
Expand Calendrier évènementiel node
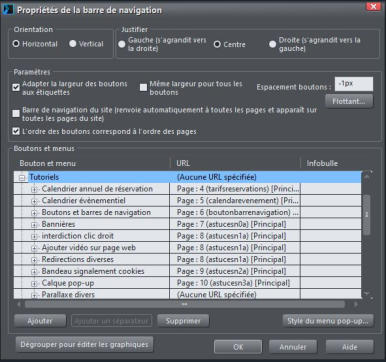coord(34,202)
